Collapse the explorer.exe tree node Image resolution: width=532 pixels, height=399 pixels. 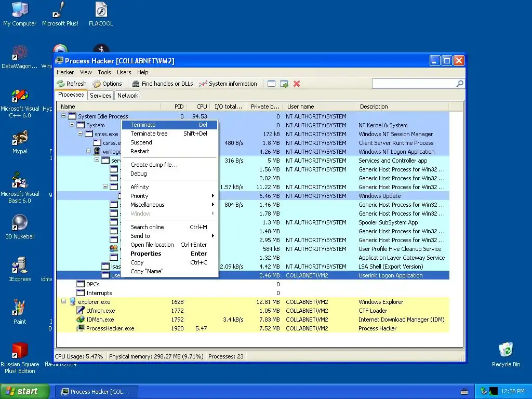[x=63, y=301]
